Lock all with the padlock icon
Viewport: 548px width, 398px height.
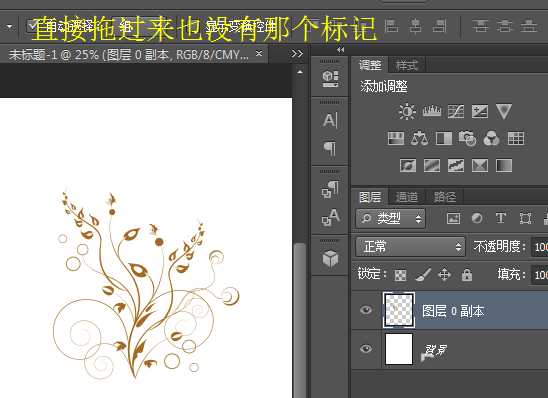[x=467, y=275]
